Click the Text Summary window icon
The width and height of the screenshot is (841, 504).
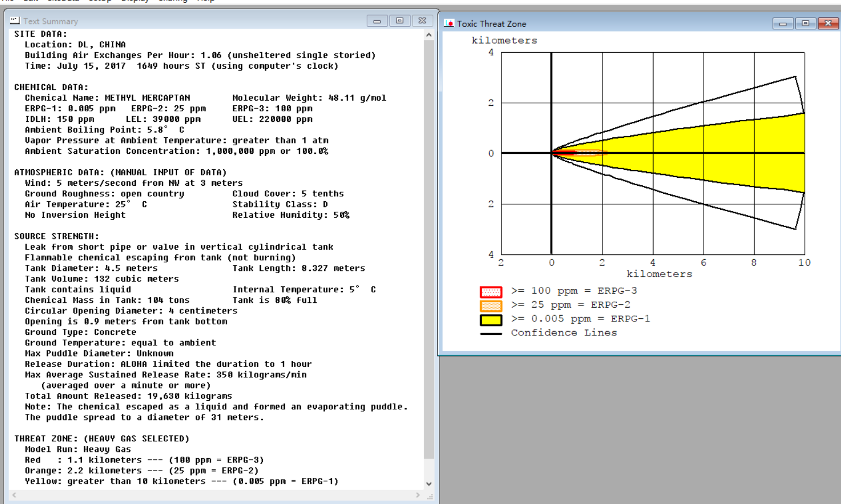coord(15,21)
